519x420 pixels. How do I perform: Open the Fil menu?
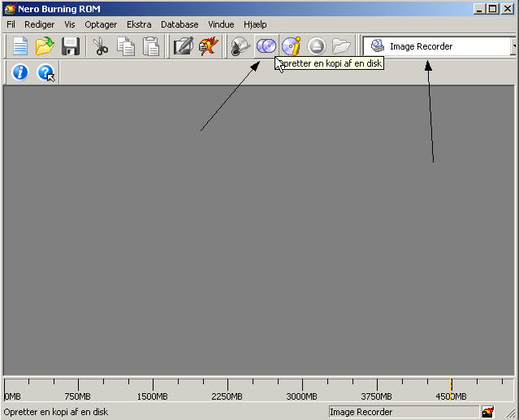[x=11, y=24]
